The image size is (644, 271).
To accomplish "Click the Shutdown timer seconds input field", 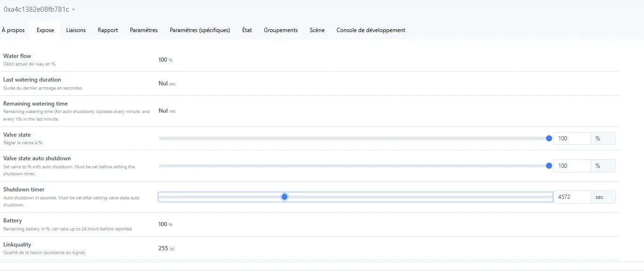I will pos(572,197).
